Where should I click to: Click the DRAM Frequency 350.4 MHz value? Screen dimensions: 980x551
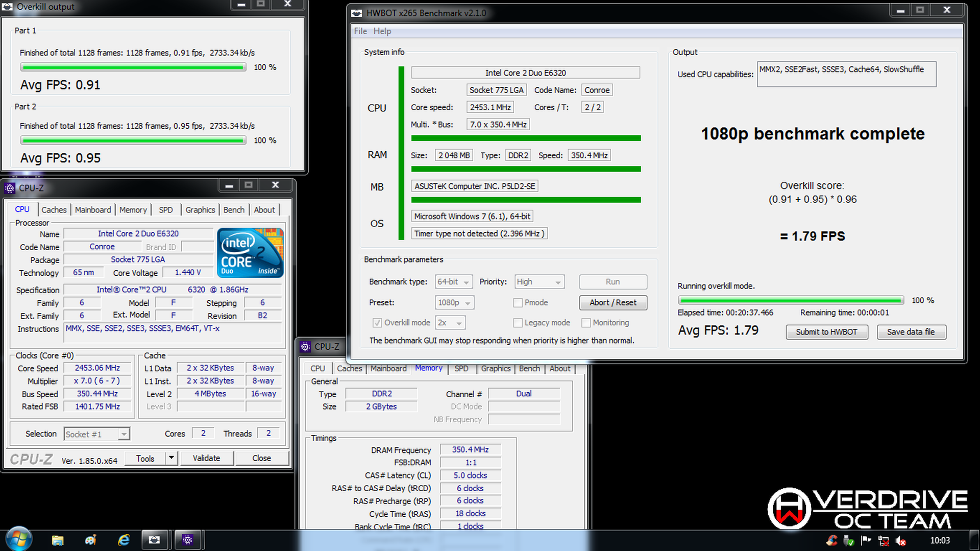click(x=470, y=450)
